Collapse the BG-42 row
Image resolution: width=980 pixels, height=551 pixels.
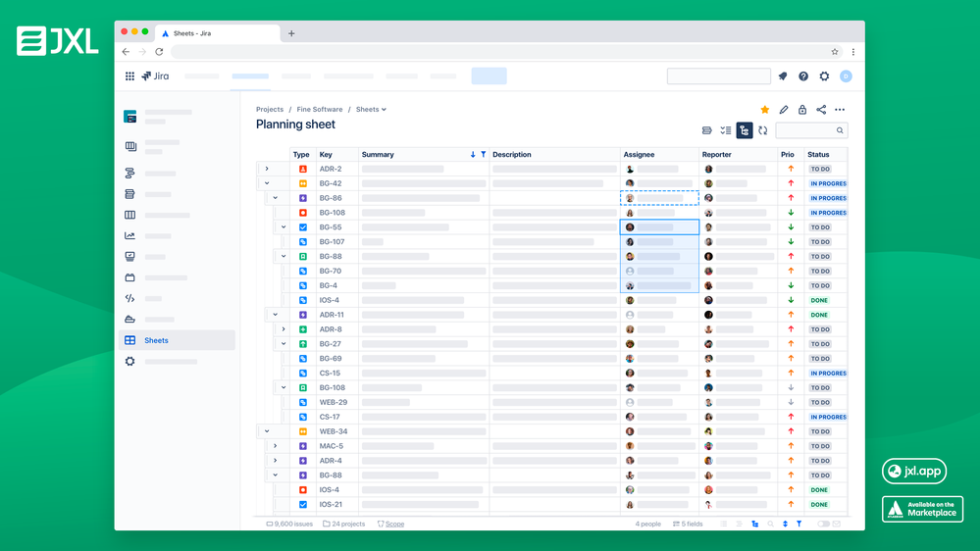[x=267, y=183]
